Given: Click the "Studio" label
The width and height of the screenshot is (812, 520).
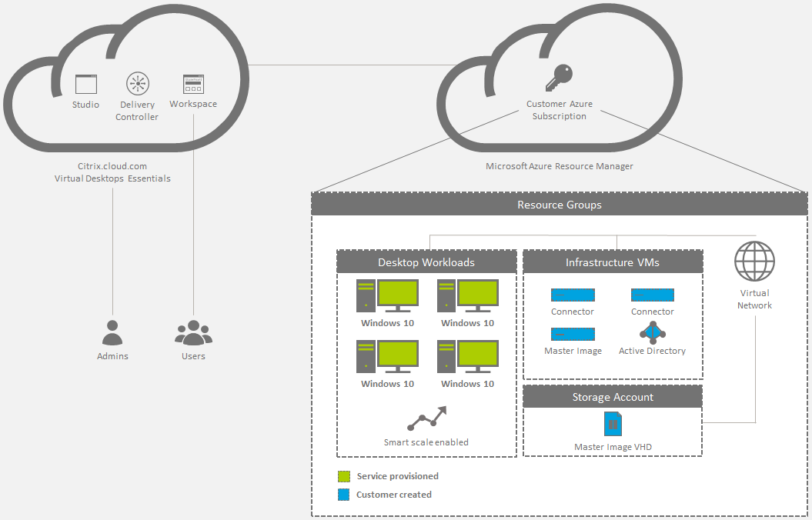Looking at the screenshot, I should [x=86, y=105].
